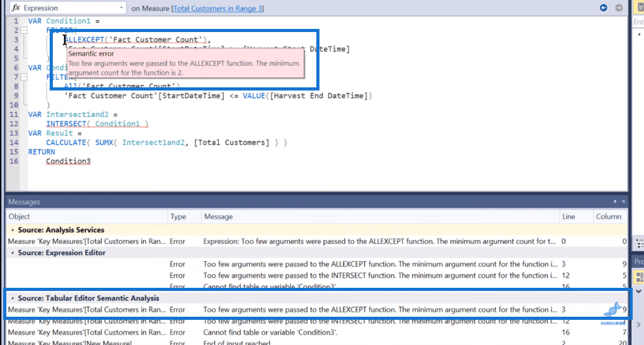Image resolution: width=644 pixels, height=345 pixels.
Task: Click the Intersect1and2 variable declaration on line 11
Action: coord(77,114)
